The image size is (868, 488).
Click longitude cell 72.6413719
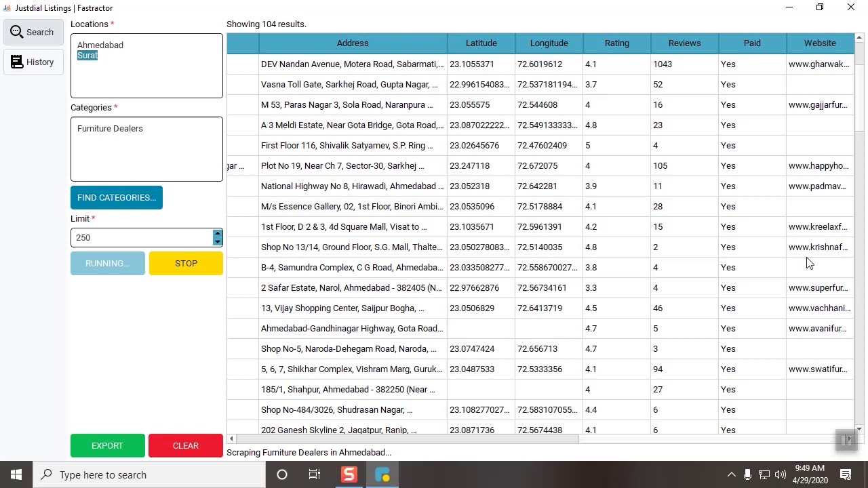point(549,308)
